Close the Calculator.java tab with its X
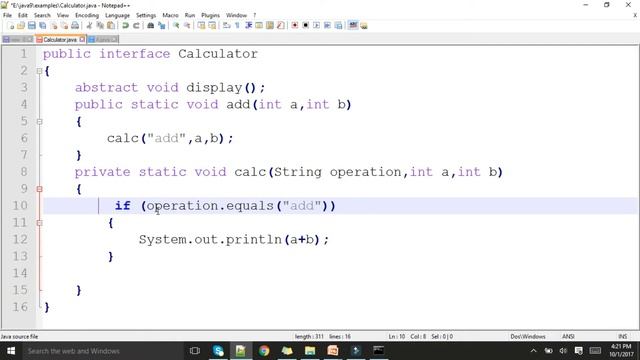Image resolution: width=640 pixels, height=360 pixels. (82, 40)
